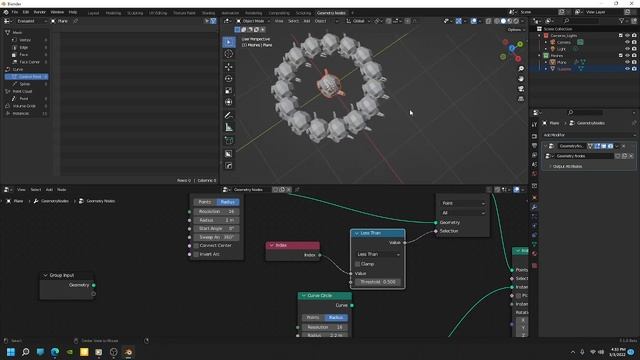
Task: Toggle eye visibility of Suzanne in outliner
Action: (x=627, y=69)
